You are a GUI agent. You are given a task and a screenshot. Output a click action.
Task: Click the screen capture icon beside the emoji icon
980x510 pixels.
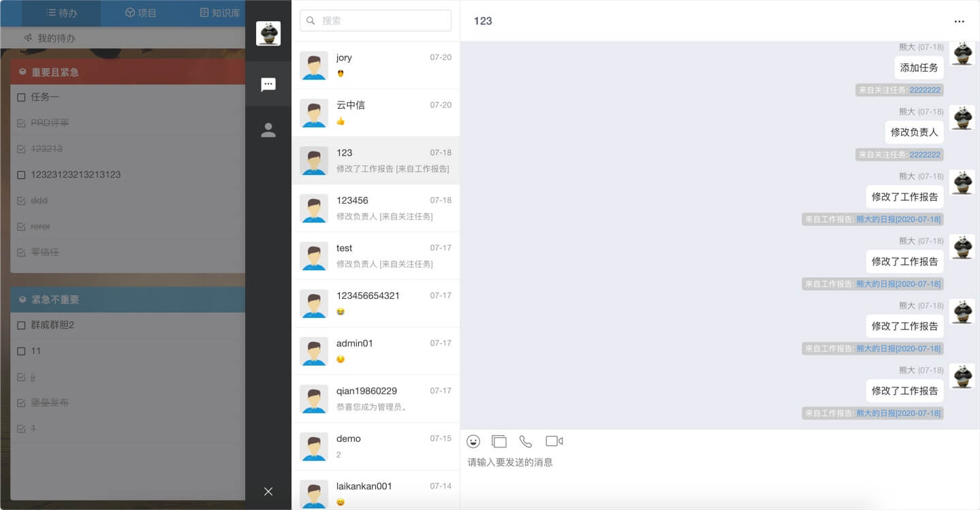click(499, 441)
